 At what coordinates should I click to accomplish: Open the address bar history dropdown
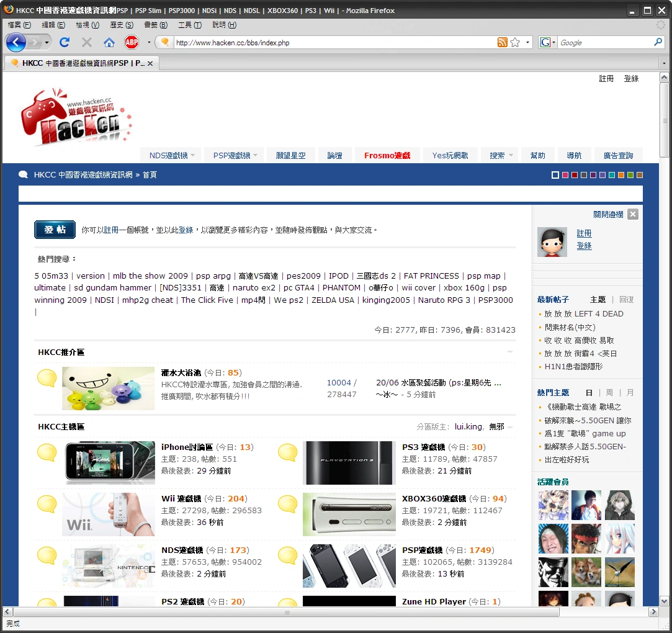click(527, 42)
